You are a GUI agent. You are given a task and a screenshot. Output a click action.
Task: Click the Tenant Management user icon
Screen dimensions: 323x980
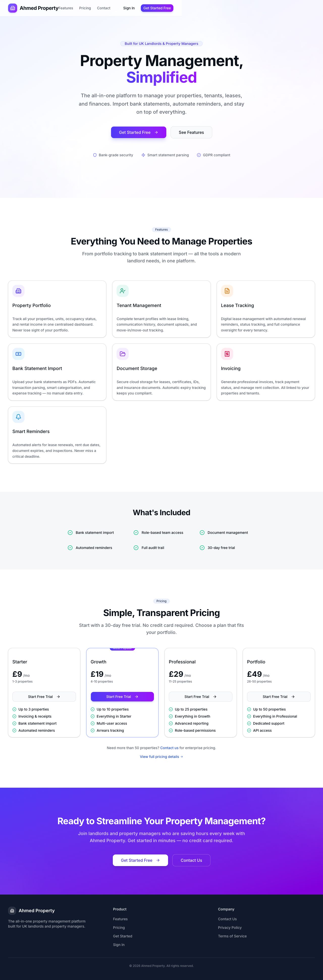pos(123,291)
